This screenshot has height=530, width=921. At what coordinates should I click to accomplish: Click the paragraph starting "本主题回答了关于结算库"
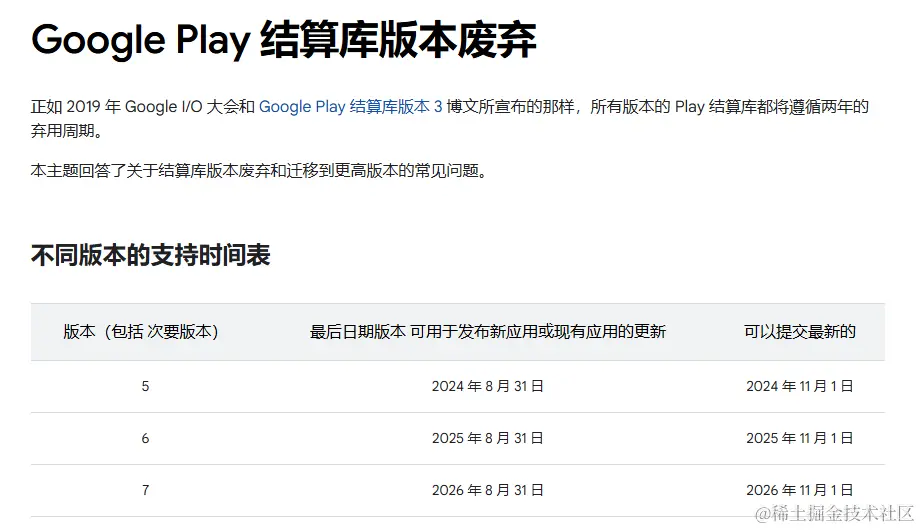(x=262, y=171)
